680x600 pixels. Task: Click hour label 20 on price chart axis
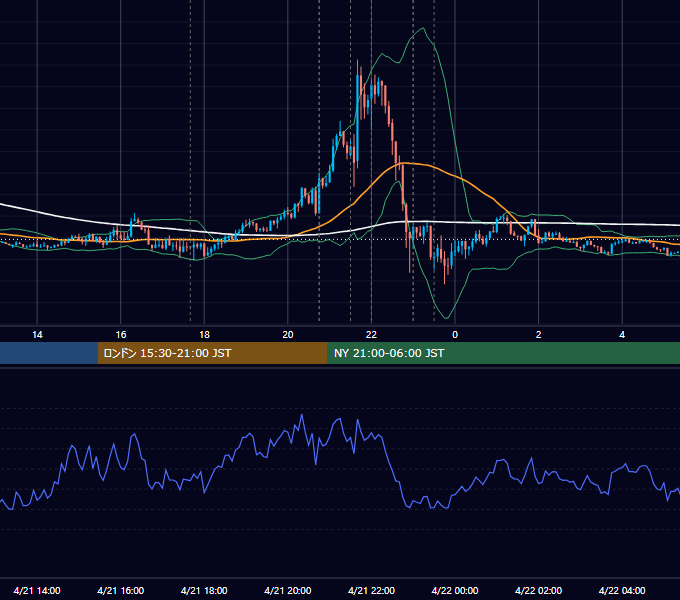click(x=288, y=335)
